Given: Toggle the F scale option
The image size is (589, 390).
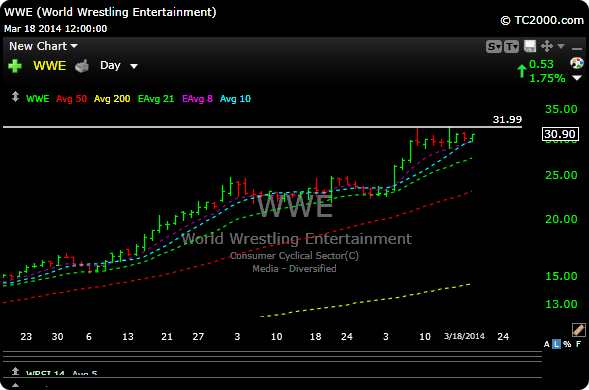Looking at the screenshot, I should tap(578, 344).
